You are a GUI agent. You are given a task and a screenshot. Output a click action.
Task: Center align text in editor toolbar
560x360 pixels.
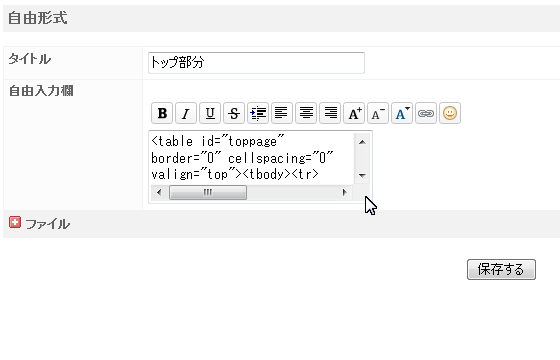306,113
